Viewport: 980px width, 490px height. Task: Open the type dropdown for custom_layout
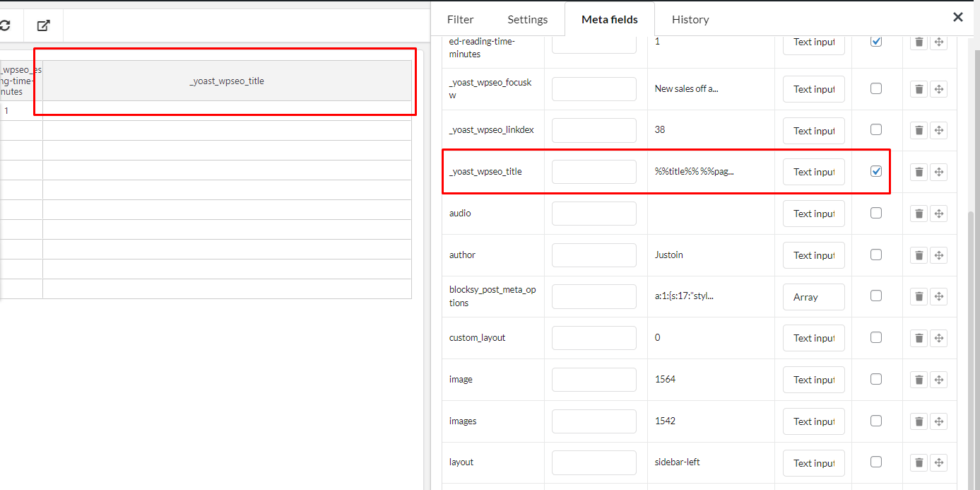(x=814, y=338)
